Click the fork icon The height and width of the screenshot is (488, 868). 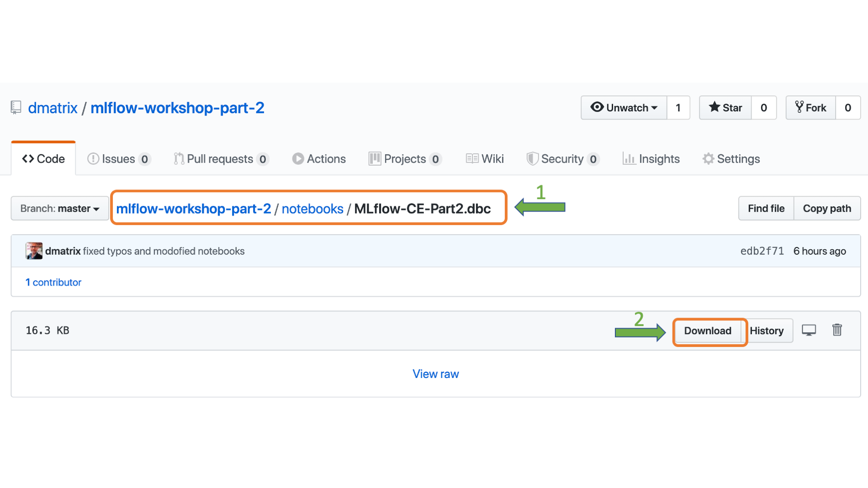coord(799,107)
